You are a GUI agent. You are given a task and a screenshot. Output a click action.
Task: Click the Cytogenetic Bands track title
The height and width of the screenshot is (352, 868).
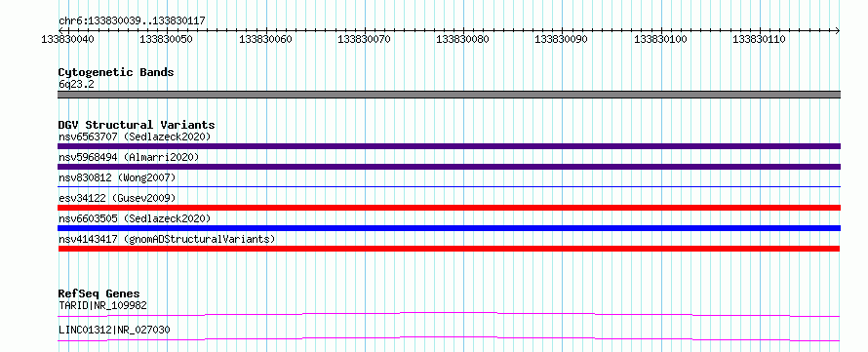coord(116,72)
